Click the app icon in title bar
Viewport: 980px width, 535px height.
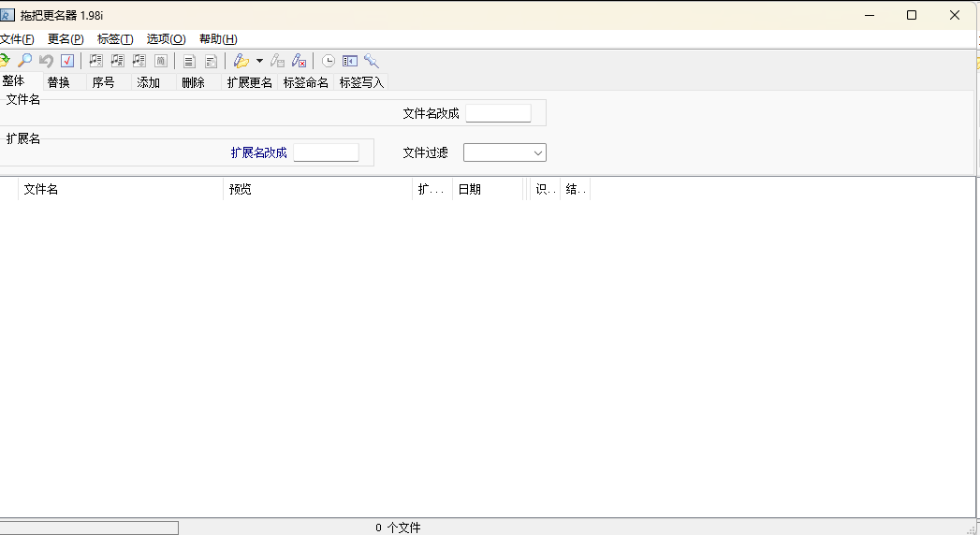coord(7,15)
